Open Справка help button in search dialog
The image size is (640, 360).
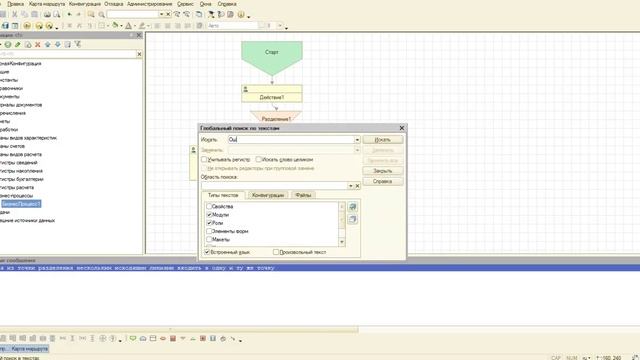(x=382, y=181)
